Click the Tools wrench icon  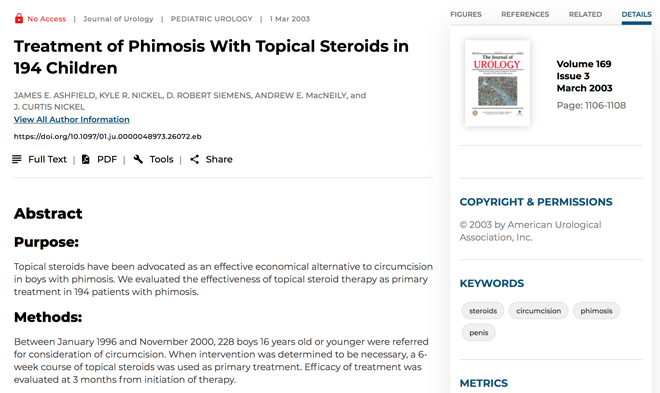tap(138, 159)
